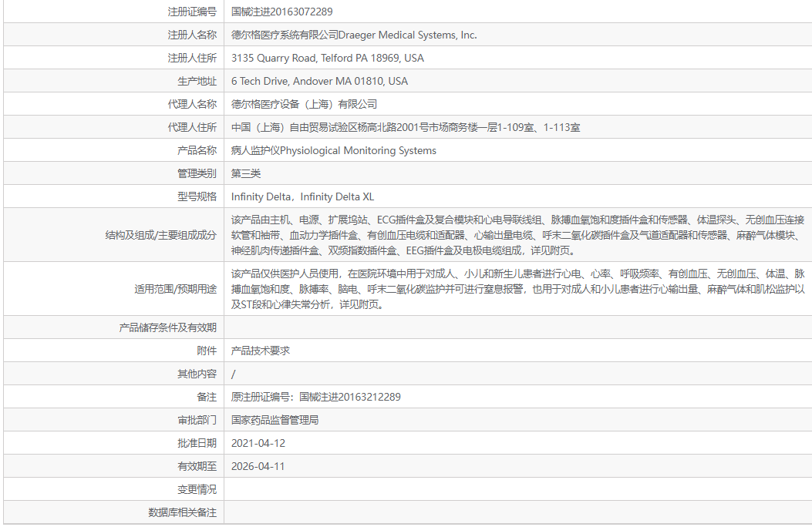Click the label 结构及组成/主要组成成分

click(160, 235)
